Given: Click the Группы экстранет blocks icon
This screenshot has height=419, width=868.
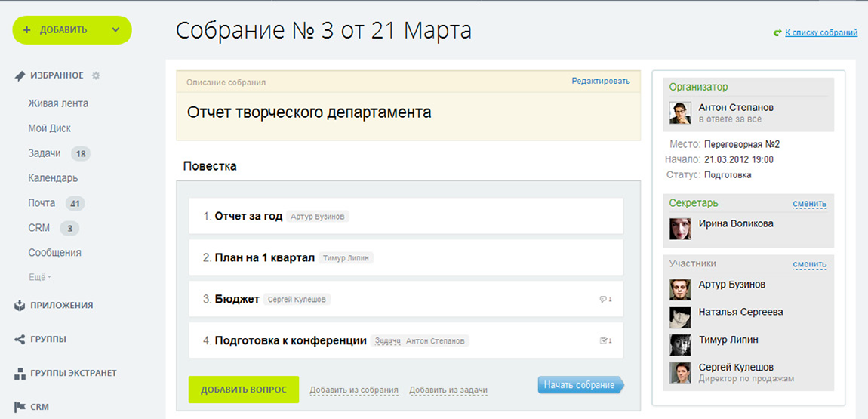Looking at the screenshot, I should 20,373.
